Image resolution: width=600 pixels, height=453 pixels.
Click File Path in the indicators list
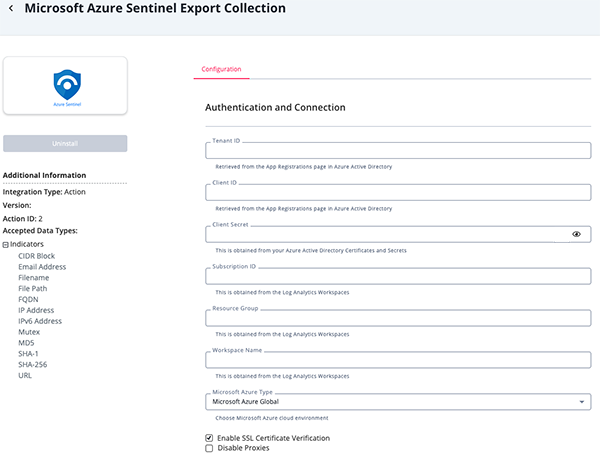pyautogui.click(x=33, y=288)
